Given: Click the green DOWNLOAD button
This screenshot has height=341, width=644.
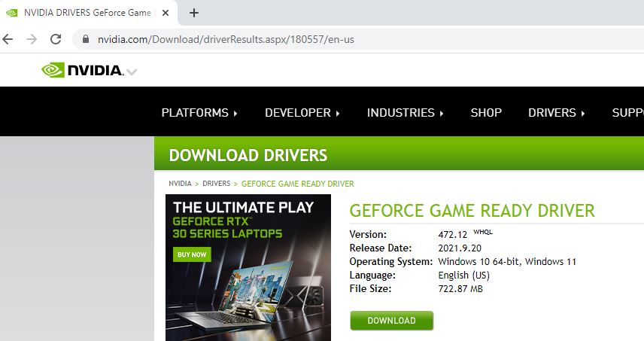Looking at the screenshot, I should coord(391,321).
